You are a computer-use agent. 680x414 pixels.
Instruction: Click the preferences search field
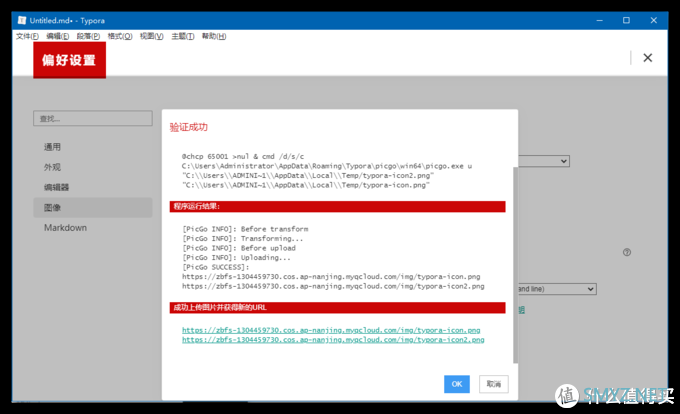(93, 118)
